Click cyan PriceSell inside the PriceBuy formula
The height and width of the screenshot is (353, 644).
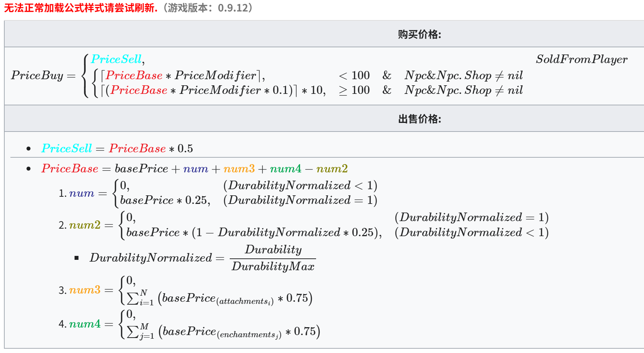click(116, 59)
